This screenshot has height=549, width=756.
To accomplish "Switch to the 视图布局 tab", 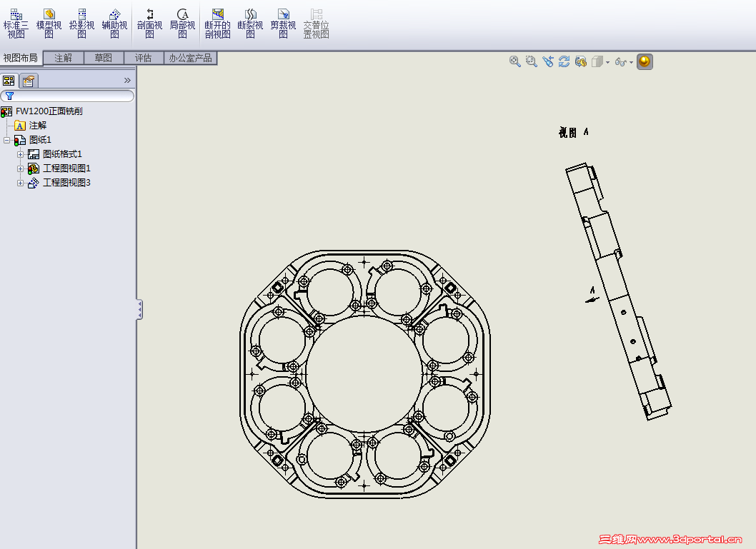I will [x=20, y=58].
